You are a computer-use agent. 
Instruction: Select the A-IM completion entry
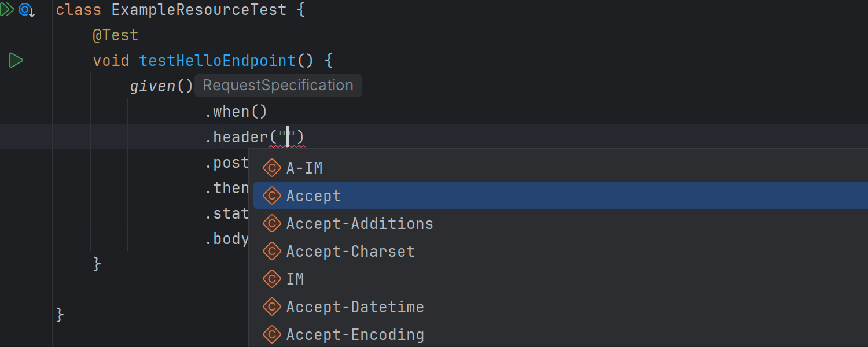click(x=560, y=168)
